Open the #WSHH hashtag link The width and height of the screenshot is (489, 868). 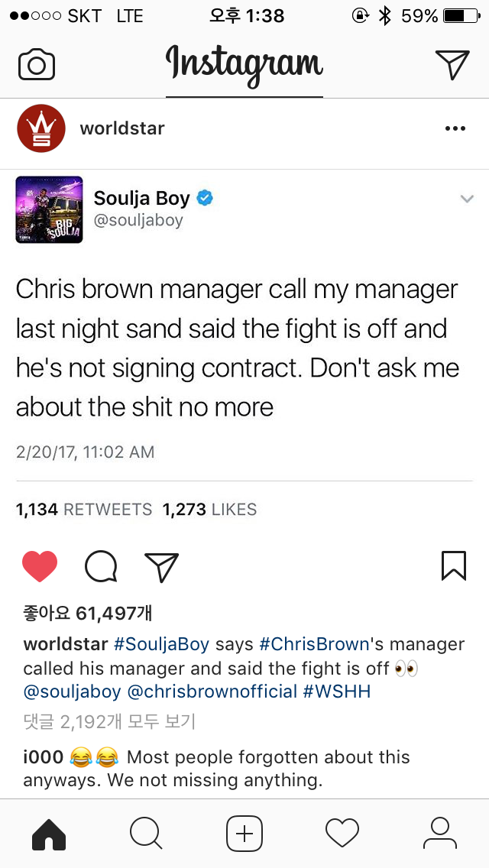tap(337, 692)
